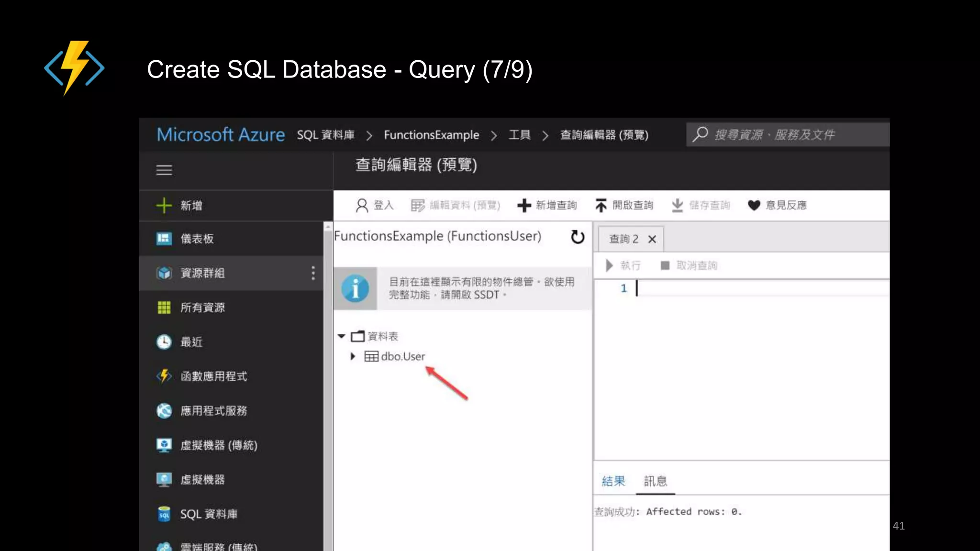
Task: Click the green plus 新增 icon
Action: pos(164,205)
